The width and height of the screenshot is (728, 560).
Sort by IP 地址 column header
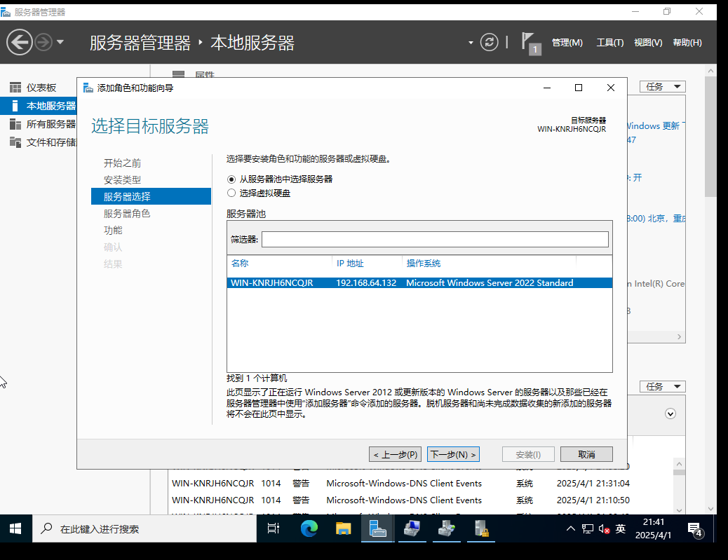(350, 263)
